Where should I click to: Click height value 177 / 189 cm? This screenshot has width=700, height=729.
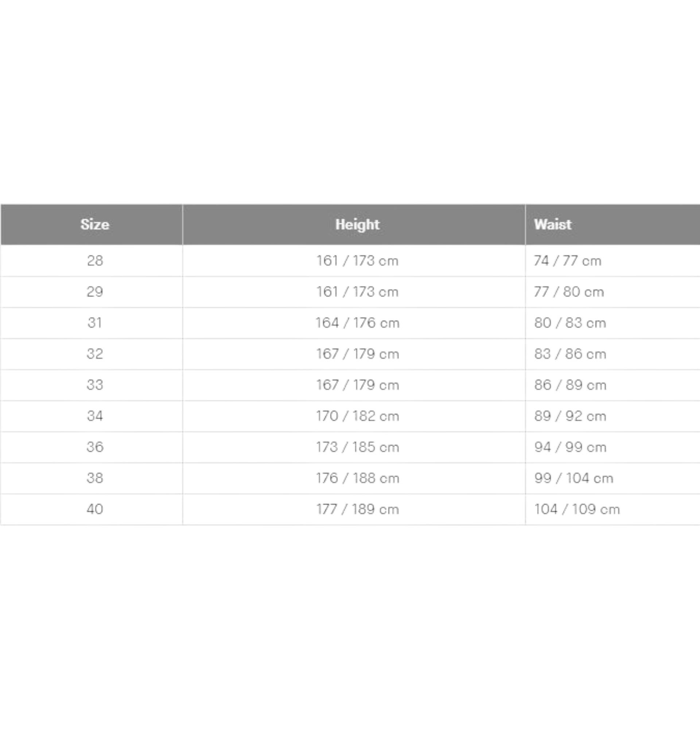[357, 509]
